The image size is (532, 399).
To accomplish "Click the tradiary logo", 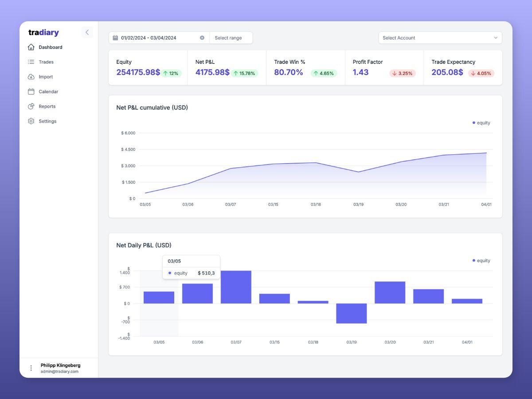I will pos(43,32).
